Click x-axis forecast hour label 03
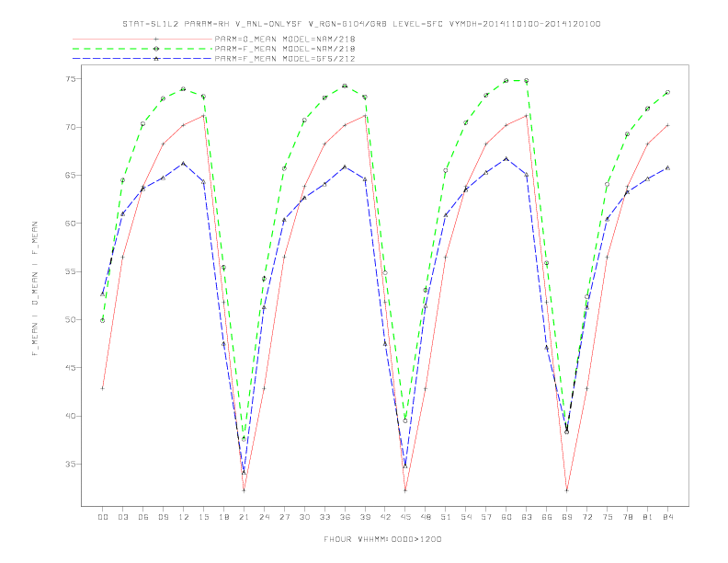 point(122,517)
